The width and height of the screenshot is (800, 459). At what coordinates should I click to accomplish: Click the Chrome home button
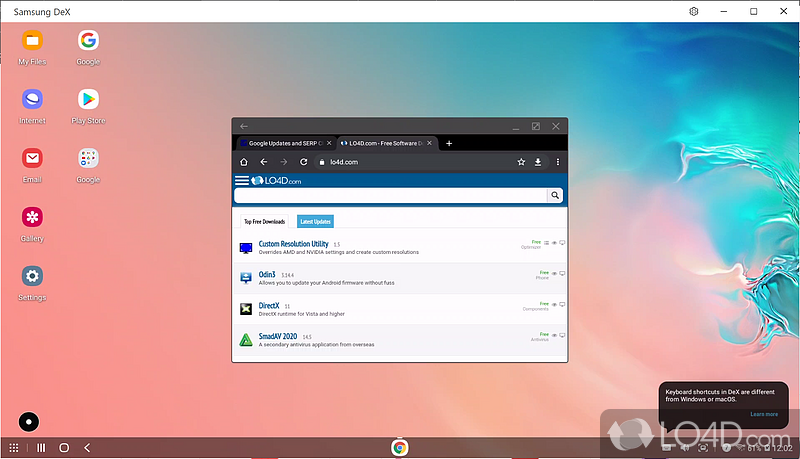coord(244,162)
